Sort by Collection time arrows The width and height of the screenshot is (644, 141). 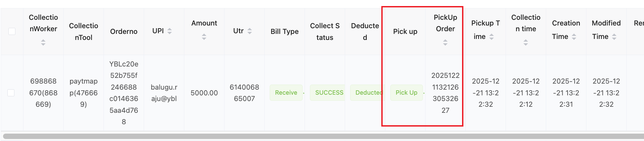(x=526, y=42)
